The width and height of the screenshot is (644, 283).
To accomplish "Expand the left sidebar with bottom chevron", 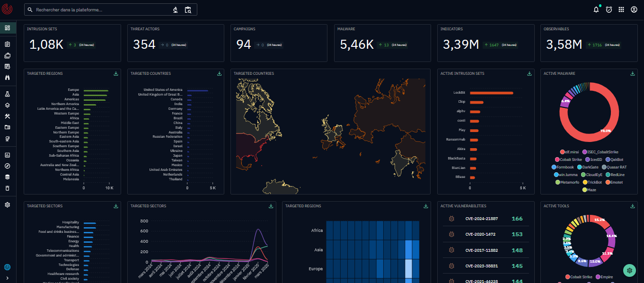I will (x=8, y=278).
